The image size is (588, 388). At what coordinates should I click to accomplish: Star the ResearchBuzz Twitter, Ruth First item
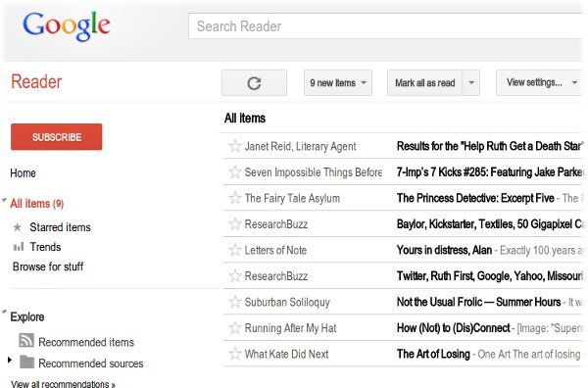(x=235, y=276)
